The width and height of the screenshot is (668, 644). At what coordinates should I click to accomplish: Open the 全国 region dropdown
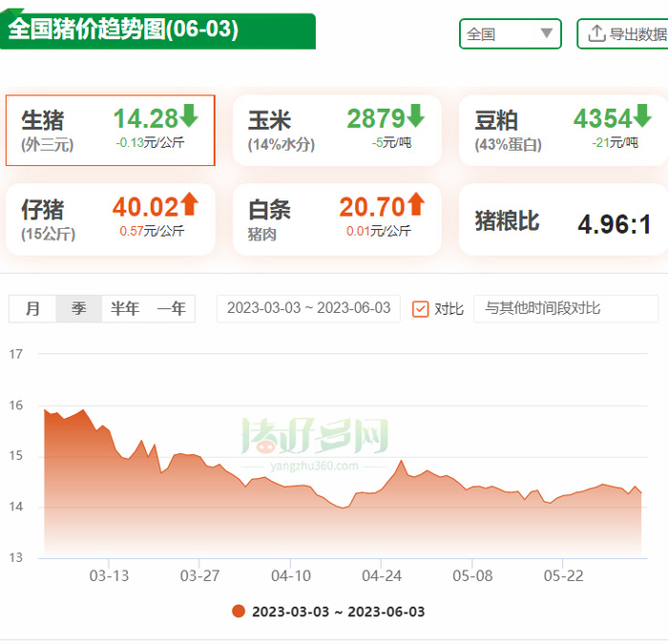tap(510, 33)
